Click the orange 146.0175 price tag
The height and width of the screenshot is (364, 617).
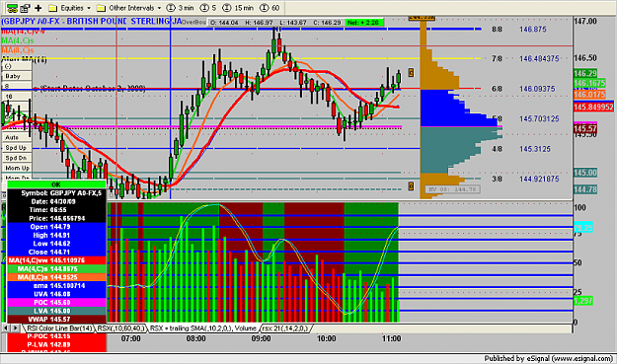pos(589,95)
